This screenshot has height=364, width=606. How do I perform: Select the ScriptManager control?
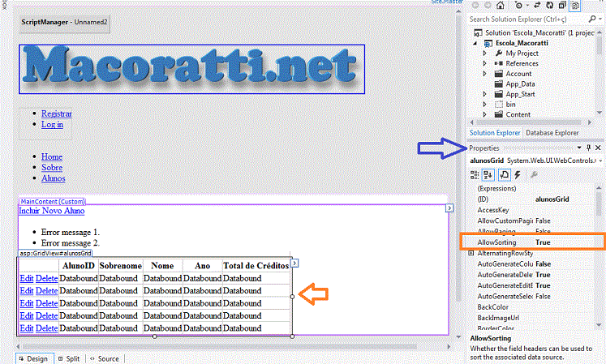(65, 24)
